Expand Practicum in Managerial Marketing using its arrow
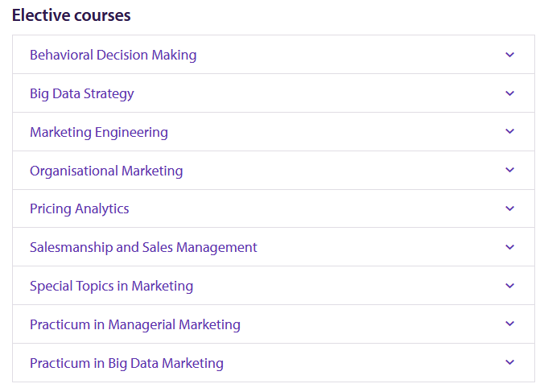 [509, 324]
